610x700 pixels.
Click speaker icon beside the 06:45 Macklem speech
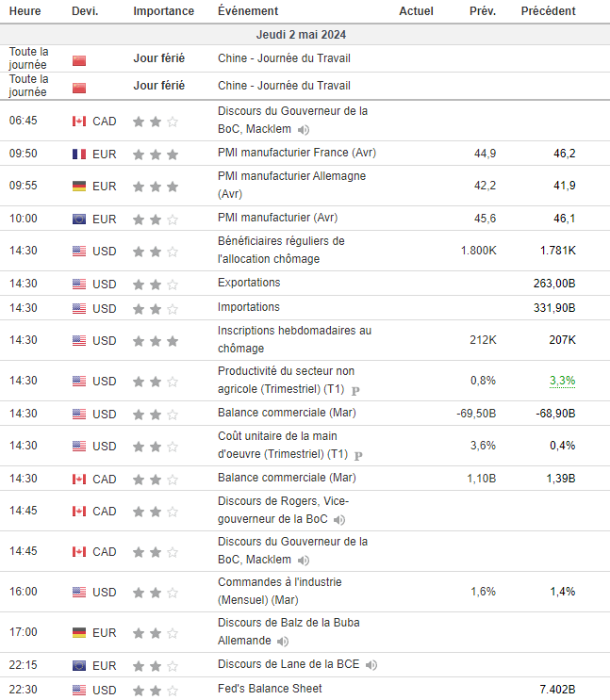point(304,130)
